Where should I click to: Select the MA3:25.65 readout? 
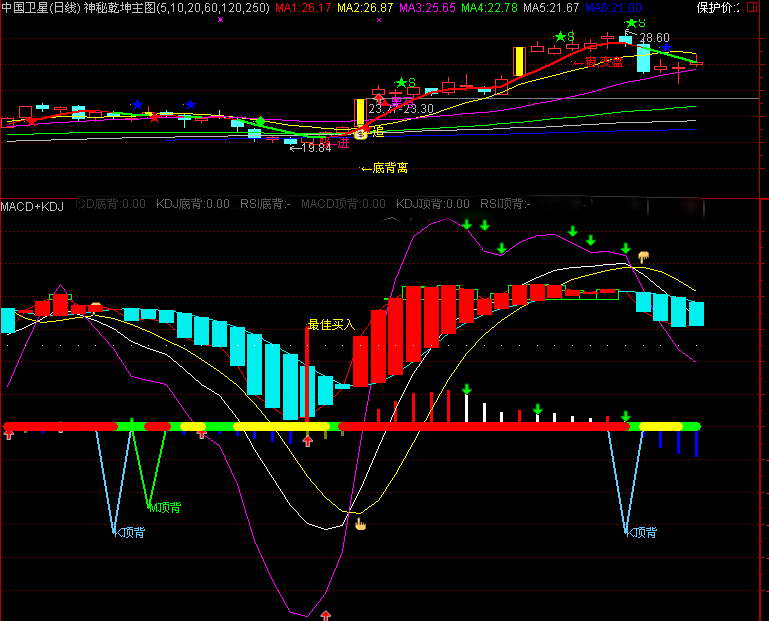point(427,8)
